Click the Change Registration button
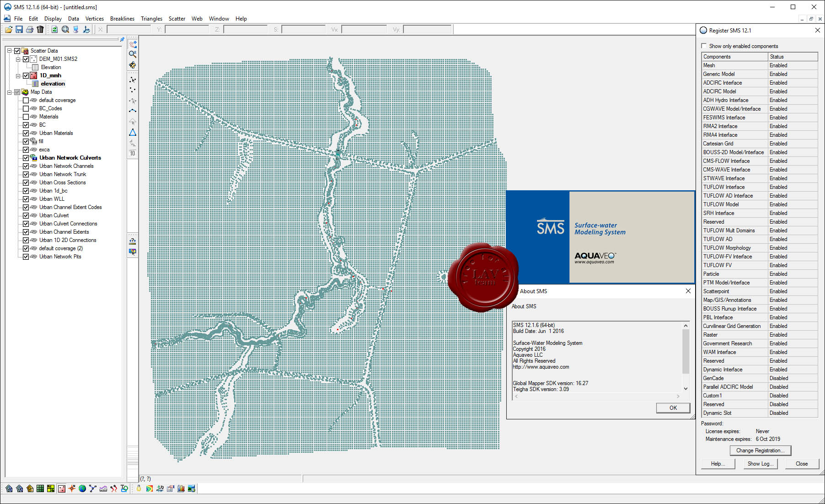 760,450
